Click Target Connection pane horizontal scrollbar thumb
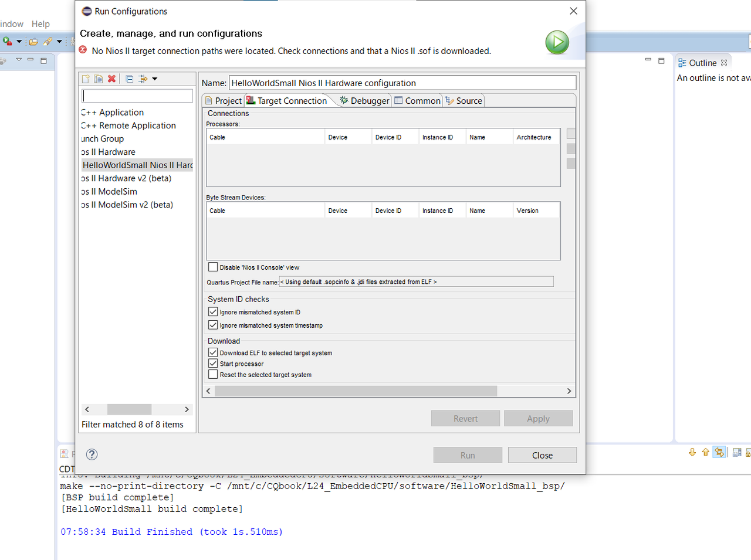 pos(356,391)
